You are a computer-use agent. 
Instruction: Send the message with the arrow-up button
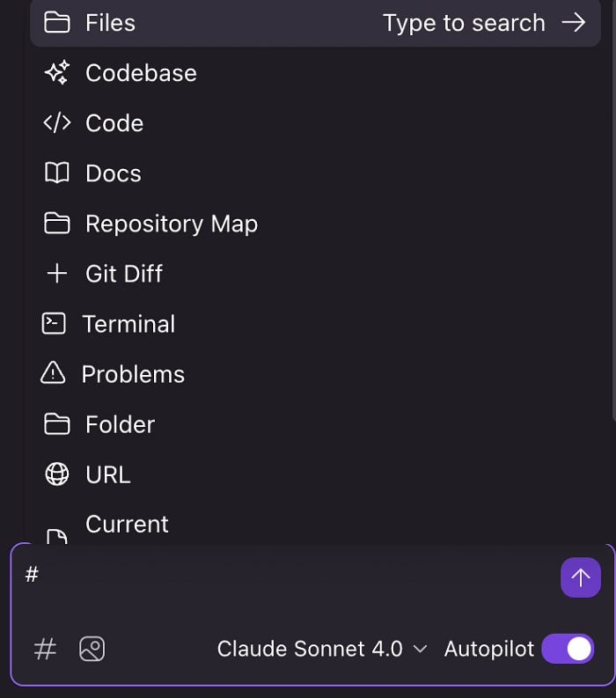pyautogui.click(x=581, y=577)
